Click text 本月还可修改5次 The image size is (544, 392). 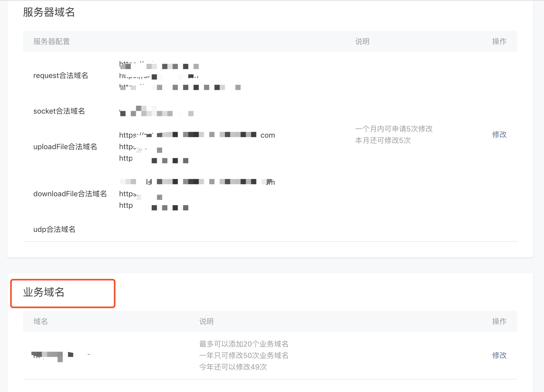pos(383,141)
